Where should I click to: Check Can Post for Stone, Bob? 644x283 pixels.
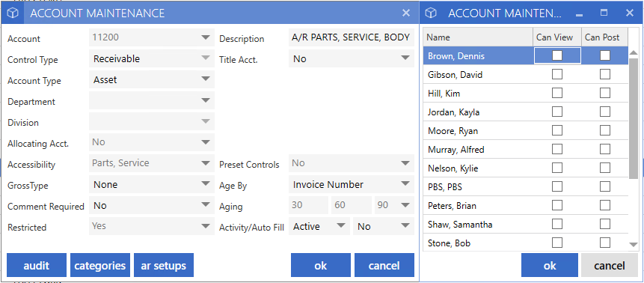tap(605, 243)
